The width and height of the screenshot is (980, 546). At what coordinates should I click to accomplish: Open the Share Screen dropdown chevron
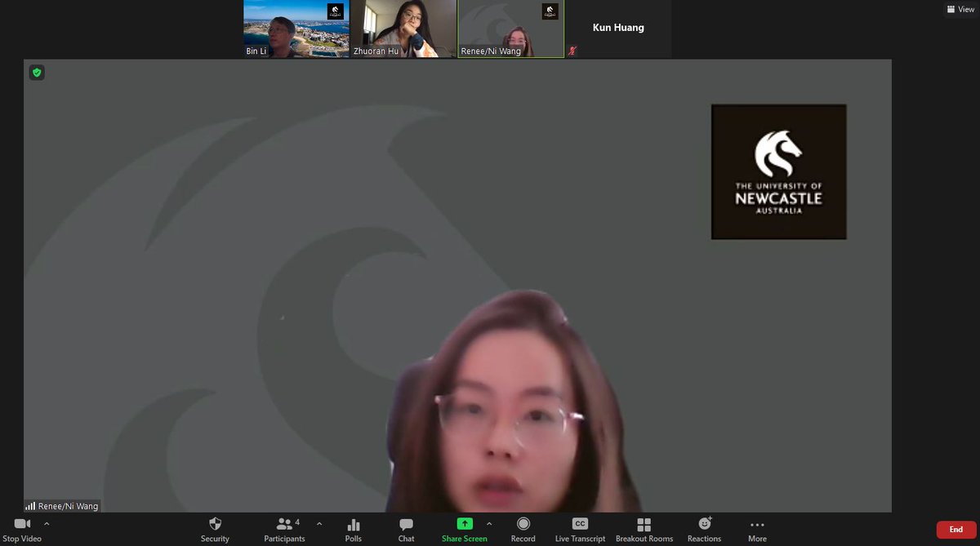tap(488, 525)
